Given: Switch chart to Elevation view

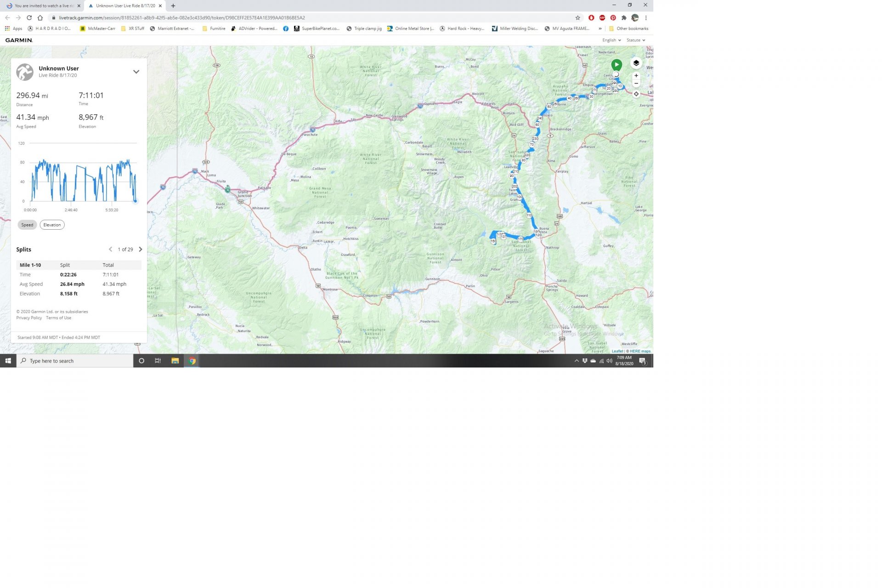Looking at the screenshot, I should [x=52, y=225].
